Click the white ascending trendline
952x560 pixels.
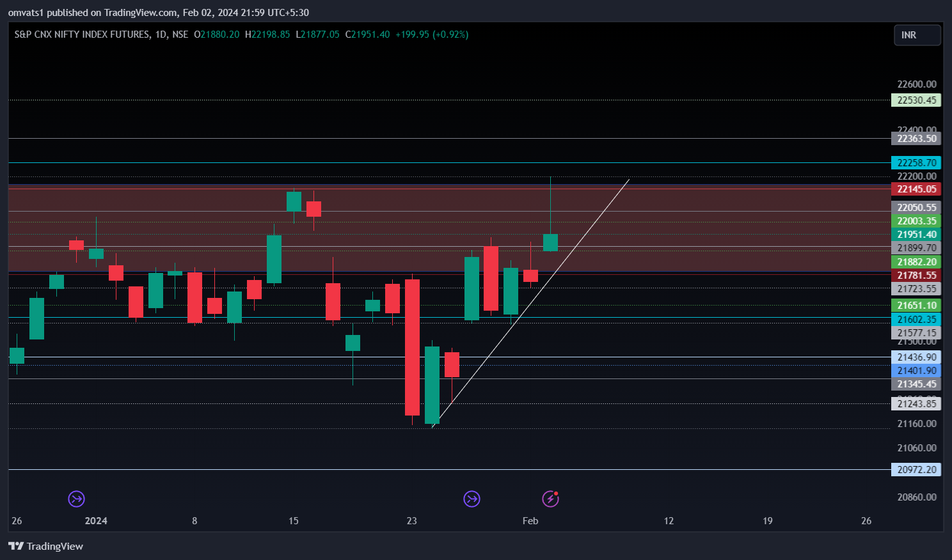531,303
